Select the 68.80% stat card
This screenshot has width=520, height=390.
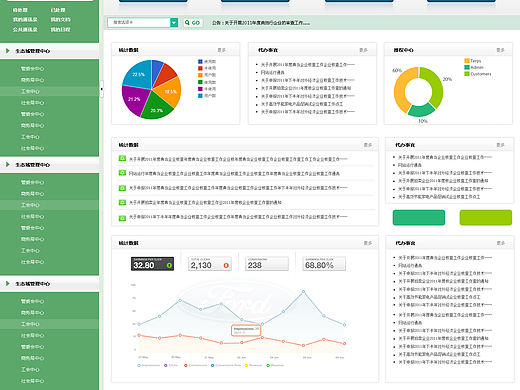coord(324,264)
